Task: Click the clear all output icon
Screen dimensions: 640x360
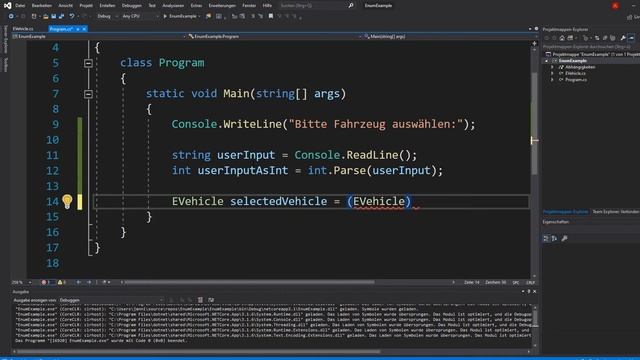Action: (200, 300)
